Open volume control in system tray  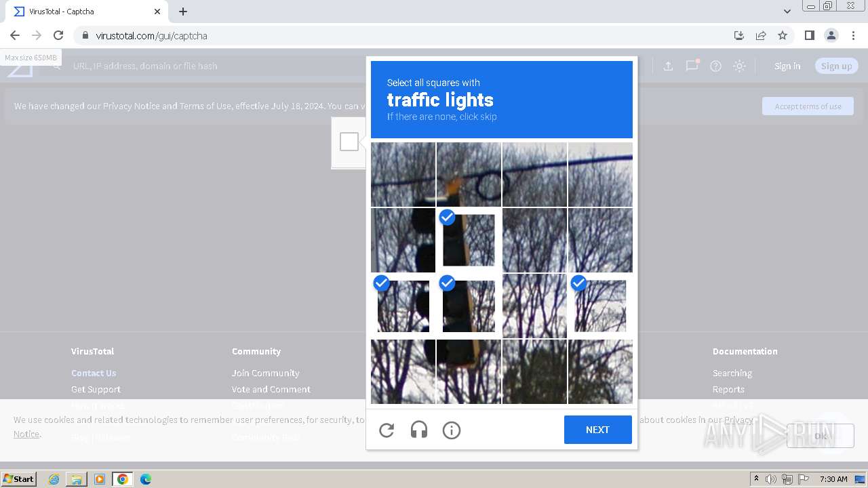[x=771, y=479]
